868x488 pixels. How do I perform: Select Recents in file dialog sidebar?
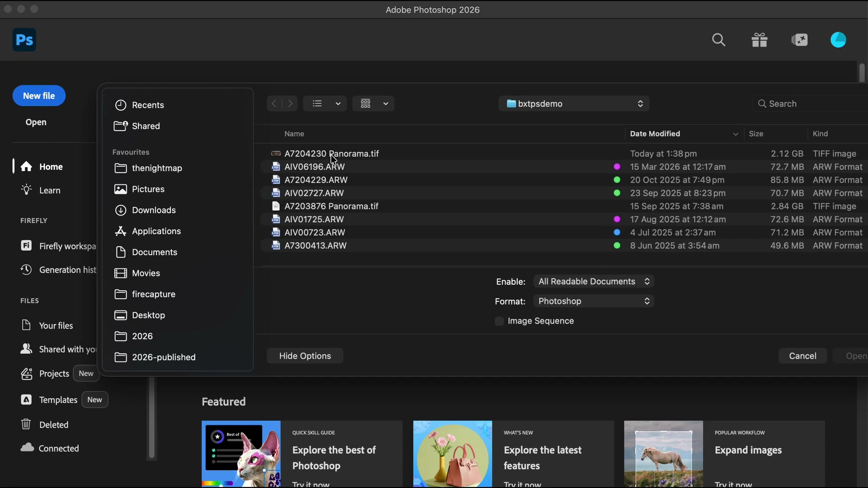(139, 105)
